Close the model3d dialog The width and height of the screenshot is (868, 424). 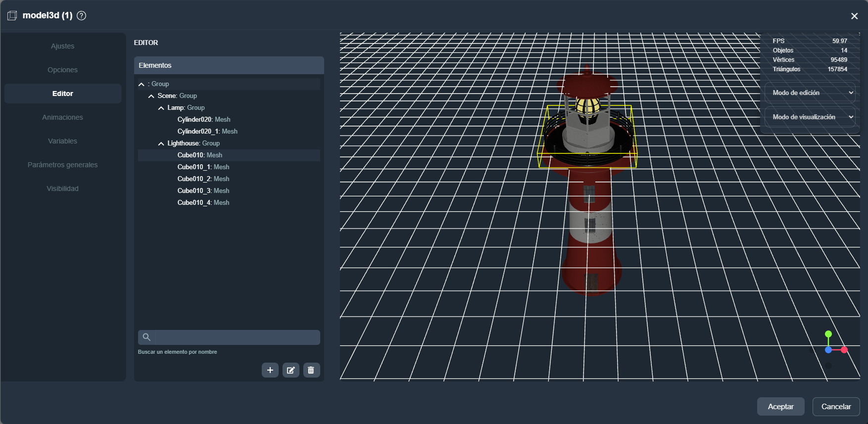(x=854, y=16)
